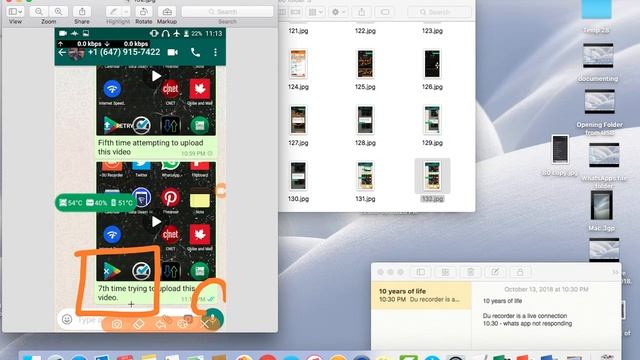Image resolution: width=640 pixels, height=360 pixels.
Task: Click the 121.jpg file name
Action: 298,31
